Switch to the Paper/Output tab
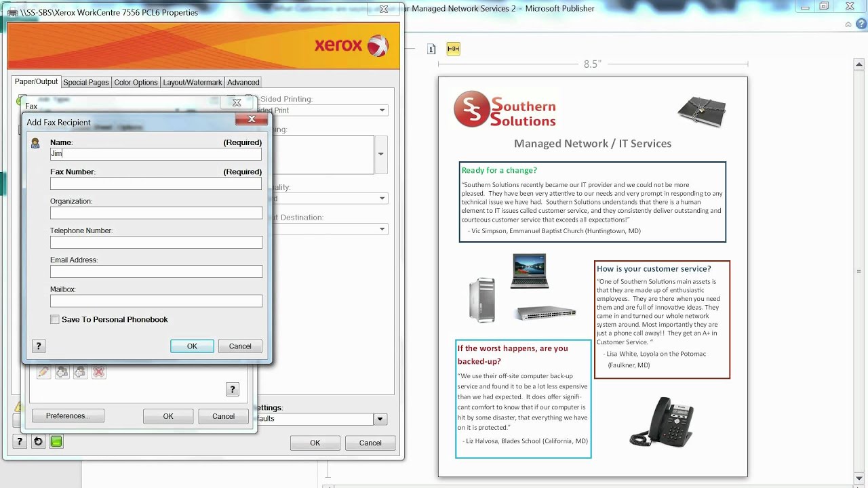The height and width of the screenshot is (488, 868). 37,81
